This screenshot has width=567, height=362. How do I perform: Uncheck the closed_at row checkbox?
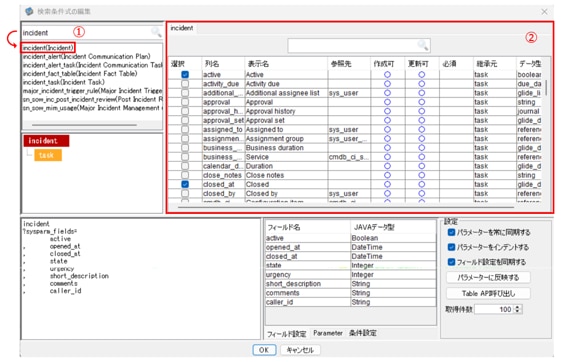[185, 184]
